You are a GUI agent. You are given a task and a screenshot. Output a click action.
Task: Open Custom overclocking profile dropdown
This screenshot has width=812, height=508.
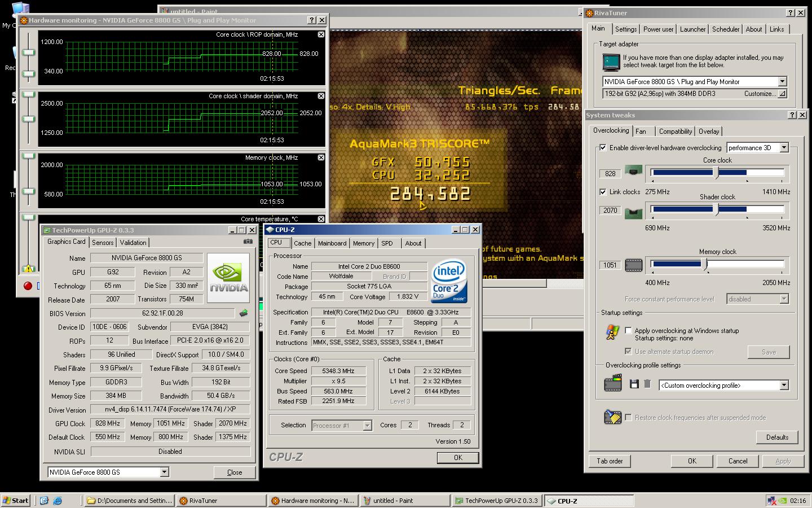(x=784, y=385)
